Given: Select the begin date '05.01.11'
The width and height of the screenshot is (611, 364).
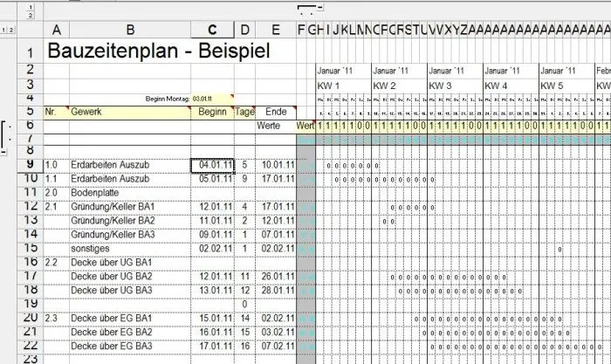Looking at the screenshot, I should 213,179.
